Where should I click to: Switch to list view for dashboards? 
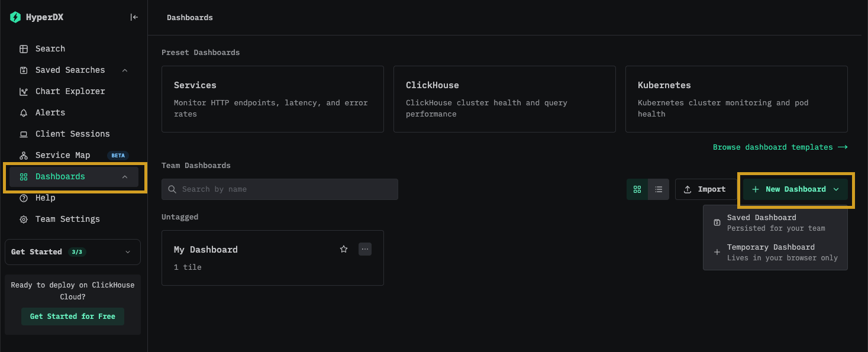(x=659, y=189)
